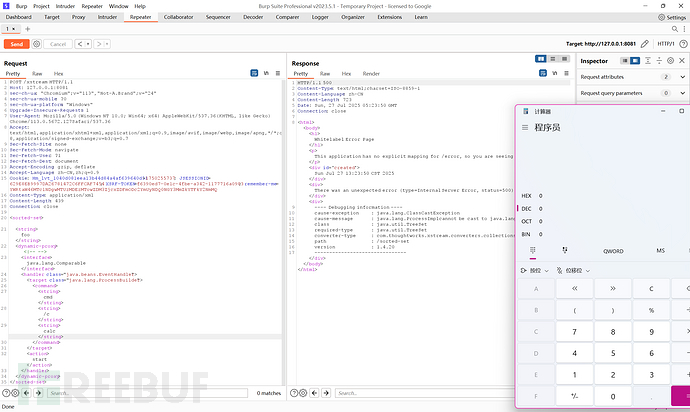Click the request search help icon
Image resolution: width=690 pixels, height=412 pixels.
click(7, 393)
